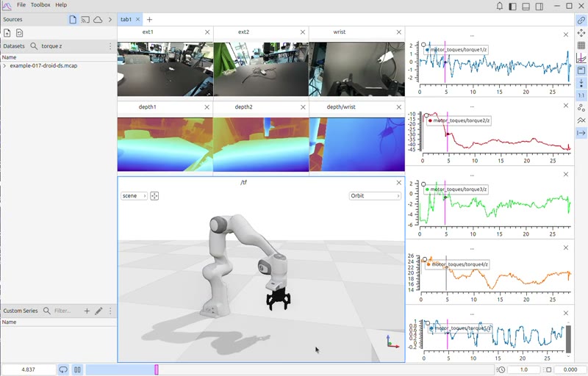588x376 pixels.
Task: Close the ext1 camera panel
Action: coord(207,32)
